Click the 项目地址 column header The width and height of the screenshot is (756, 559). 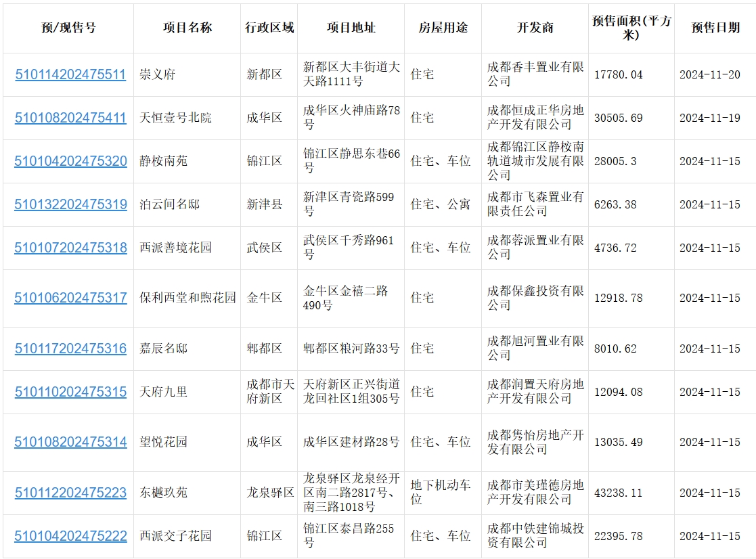click(x=351, y=28)
